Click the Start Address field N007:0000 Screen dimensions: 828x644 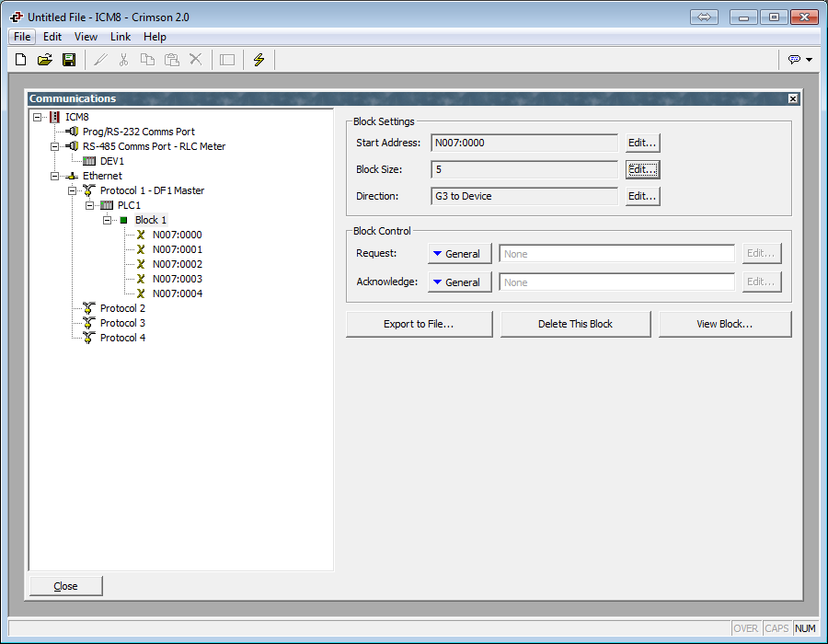click(x=524, y=143)
